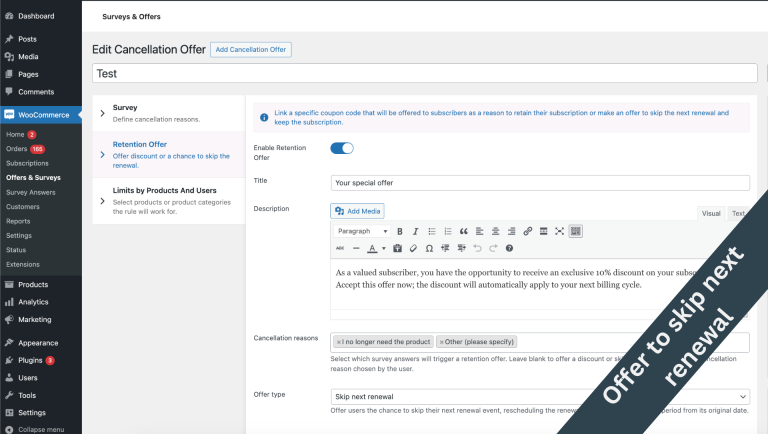Apply blockquote formatting
768x434 pixels.
coord(463,231)
